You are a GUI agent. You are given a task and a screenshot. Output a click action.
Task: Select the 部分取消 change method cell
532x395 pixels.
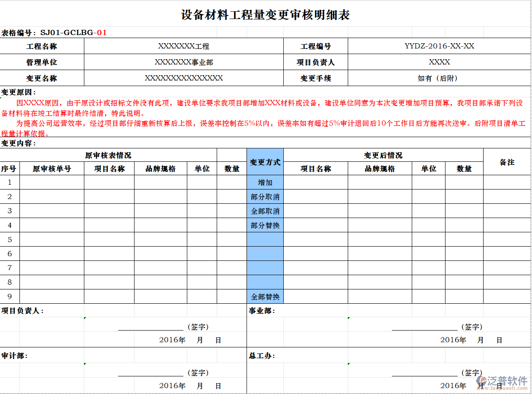click(x=266, y=197)
